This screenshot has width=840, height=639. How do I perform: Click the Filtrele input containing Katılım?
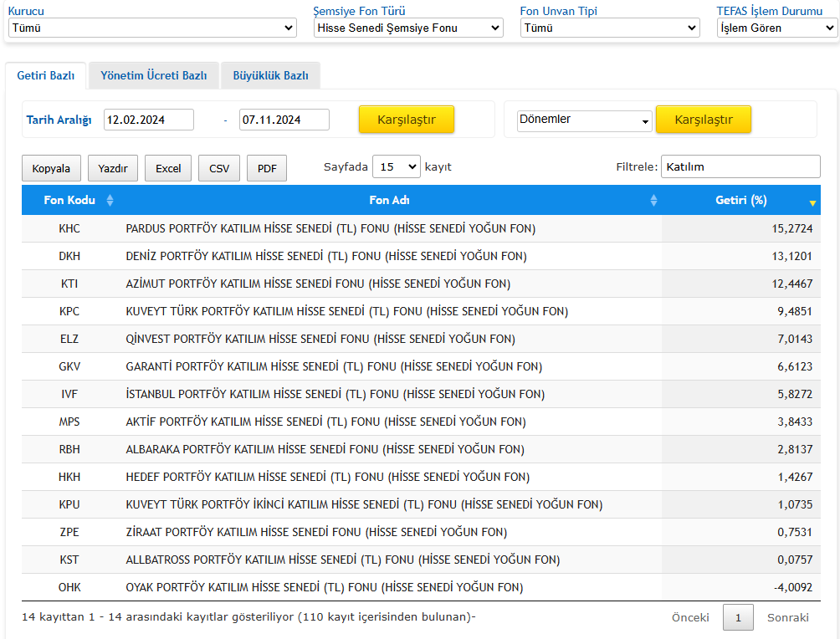(740, 166)
